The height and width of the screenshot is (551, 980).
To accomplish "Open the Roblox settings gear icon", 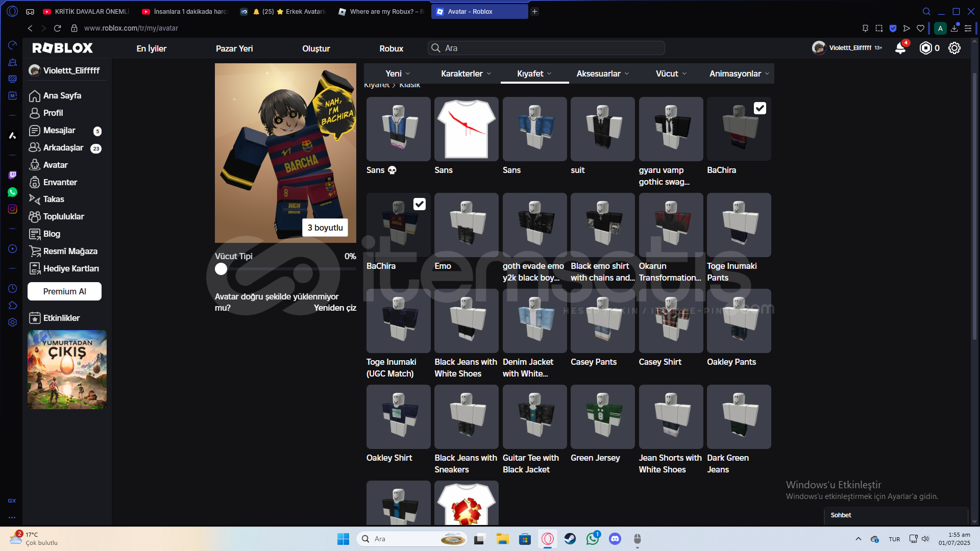I will [954, 48].
